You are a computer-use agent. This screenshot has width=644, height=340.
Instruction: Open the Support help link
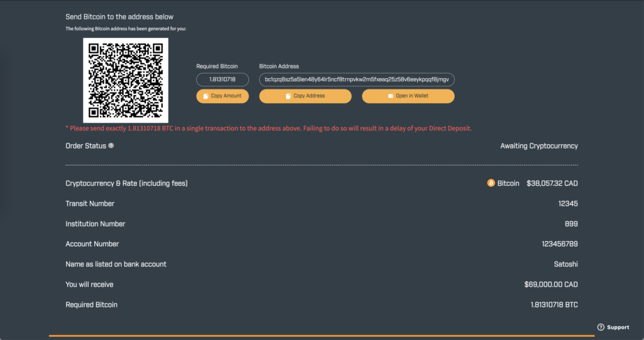(x=613, y=327)
